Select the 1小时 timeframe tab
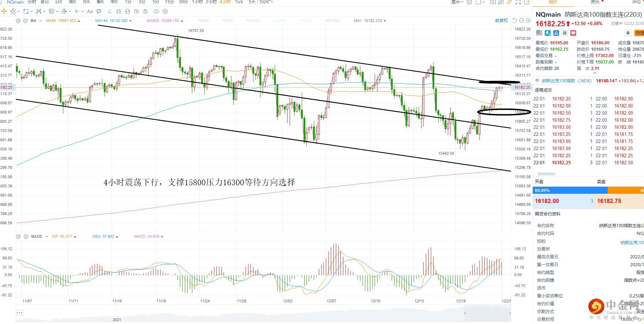Viewport: 644px width, 324px height. tap(197, 2)
